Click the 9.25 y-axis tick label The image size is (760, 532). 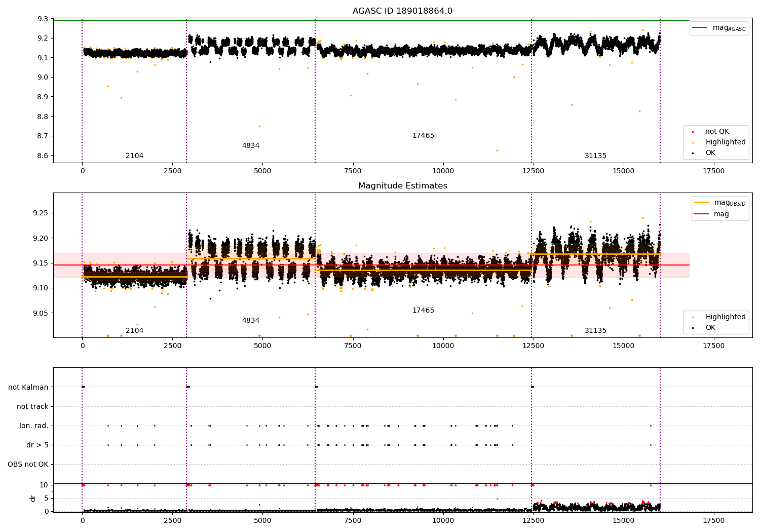tap(41, 213)
